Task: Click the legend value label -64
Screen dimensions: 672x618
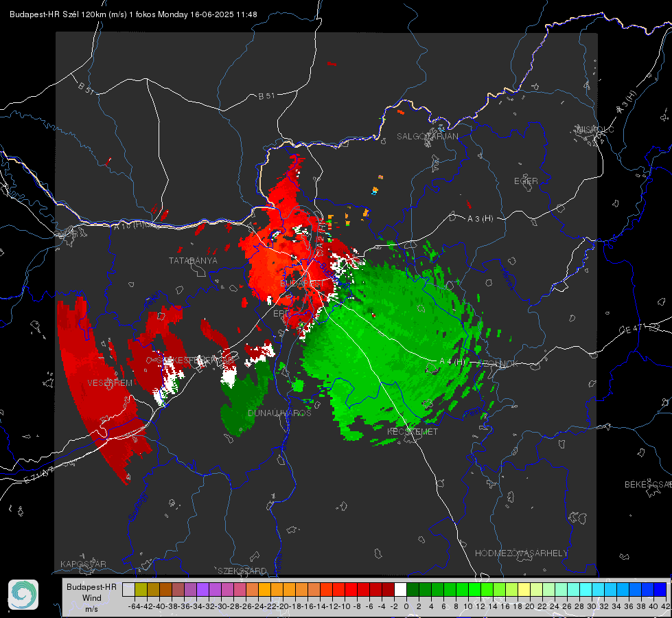Action: pyautogui.click(x=134, y=606)
